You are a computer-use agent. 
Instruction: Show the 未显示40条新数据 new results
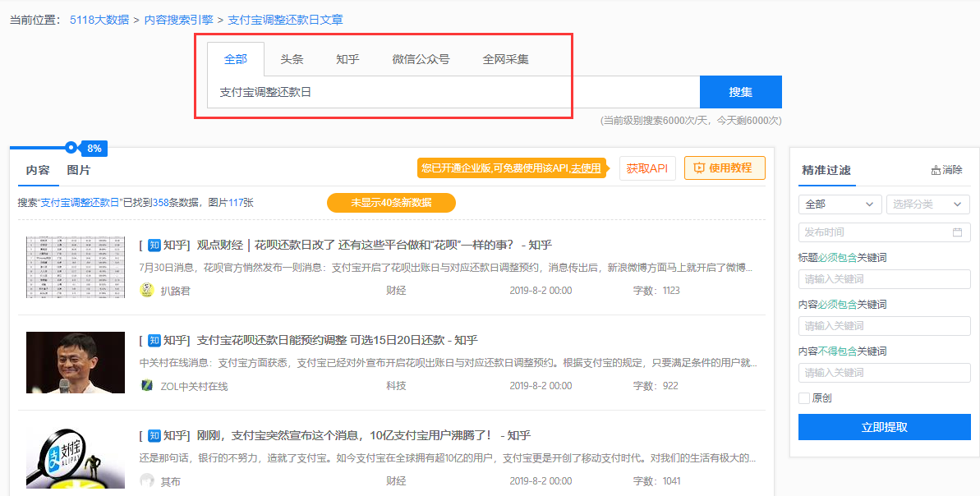click(391, 202)
